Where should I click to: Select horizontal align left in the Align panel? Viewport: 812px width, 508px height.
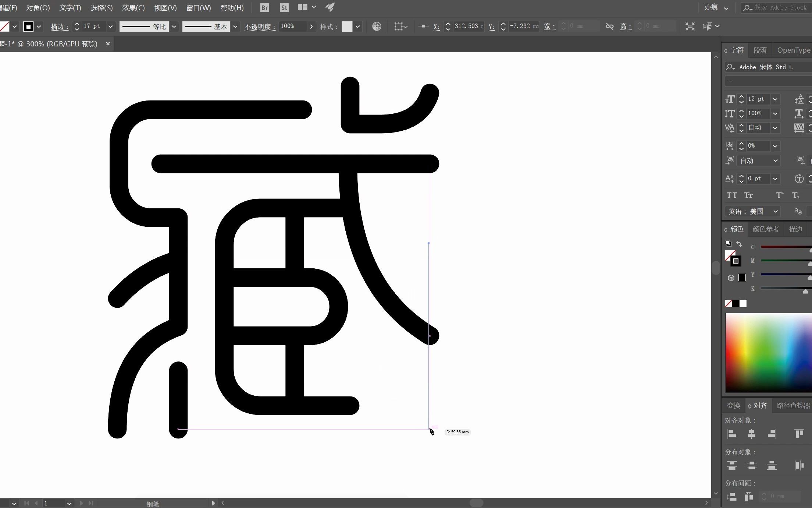pos(732,434)
